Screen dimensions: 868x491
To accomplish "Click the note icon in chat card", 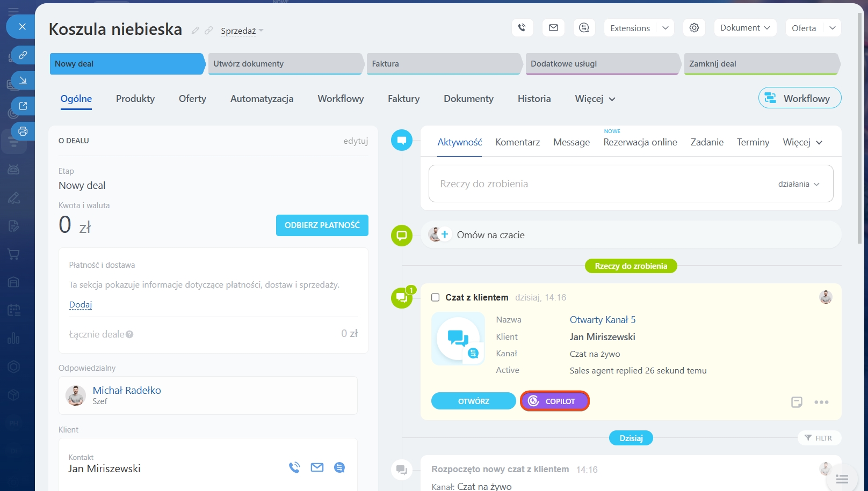I will click(797, 402).
